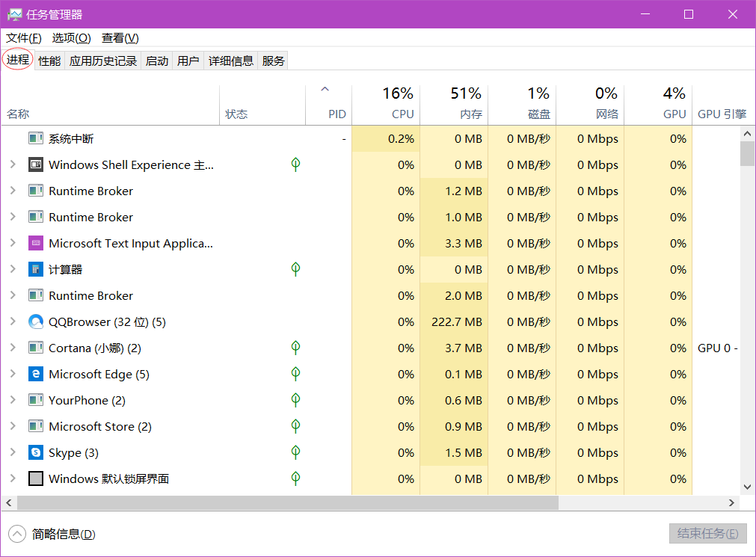Click the horizontal scrollbar right arrow
Screen dimensions: 756x557
tap(731, 503)
